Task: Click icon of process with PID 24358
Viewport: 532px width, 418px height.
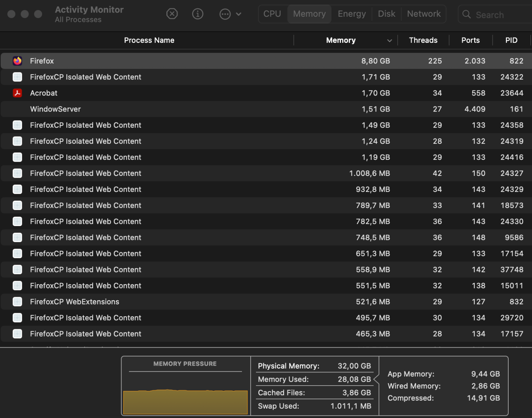Action: 17,125
